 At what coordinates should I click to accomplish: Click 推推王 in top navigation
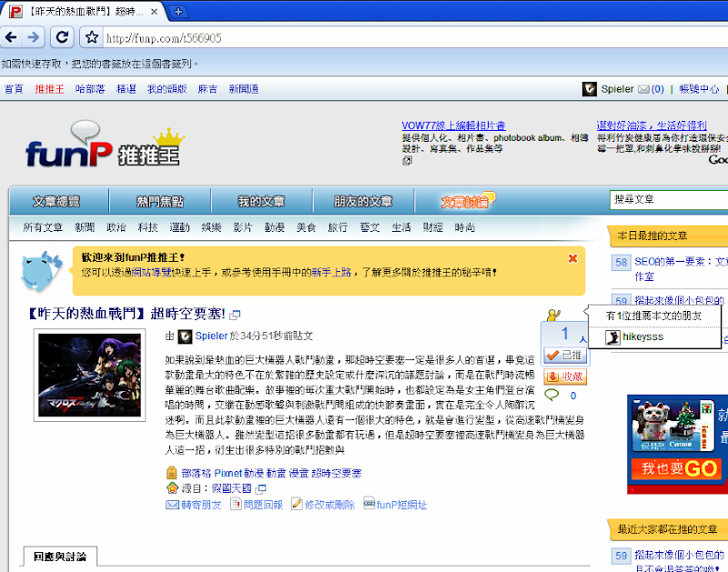point(49,89)
